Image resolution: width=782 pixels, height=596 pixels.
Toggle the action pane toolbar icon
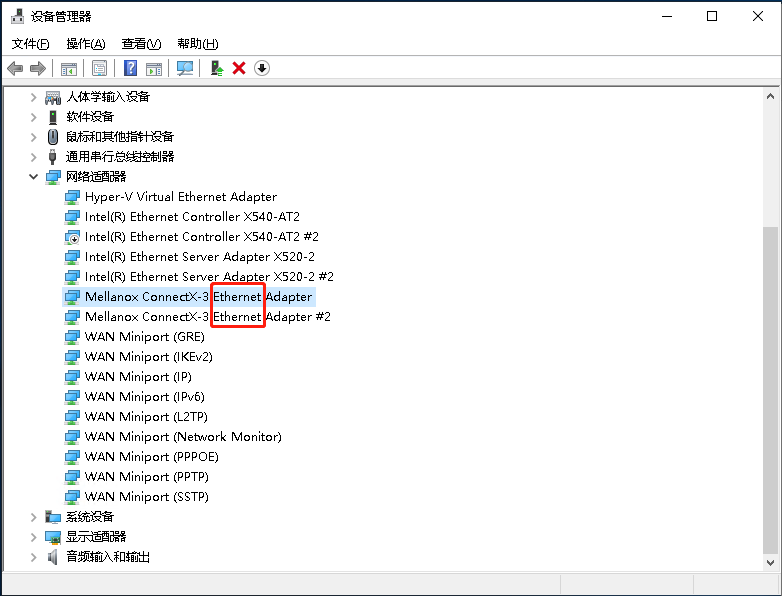(154, 68)
